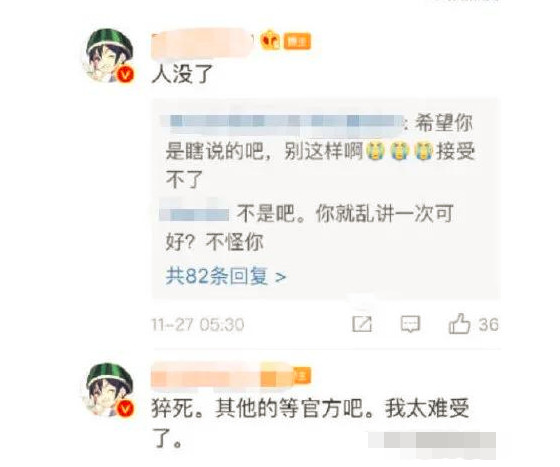This screenshot has height=467, width=560.
Task: Click the red V verified badge on the first avatar
Action: coord(125,75)
